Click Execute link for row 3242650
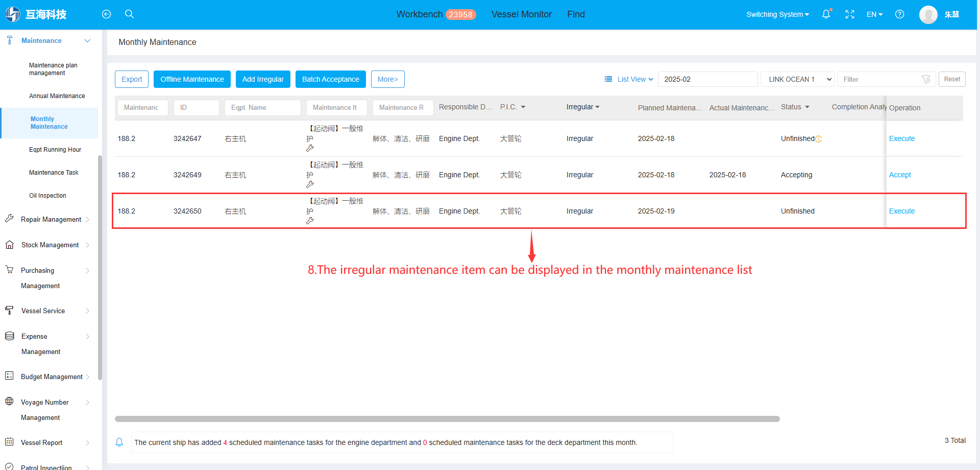 (902, 211)
